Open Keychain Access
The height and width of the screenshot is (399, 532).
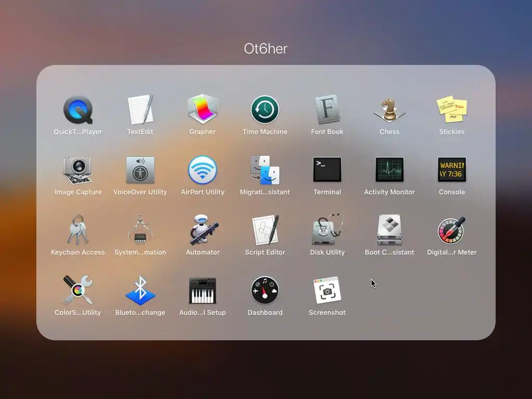pos(78,230)
